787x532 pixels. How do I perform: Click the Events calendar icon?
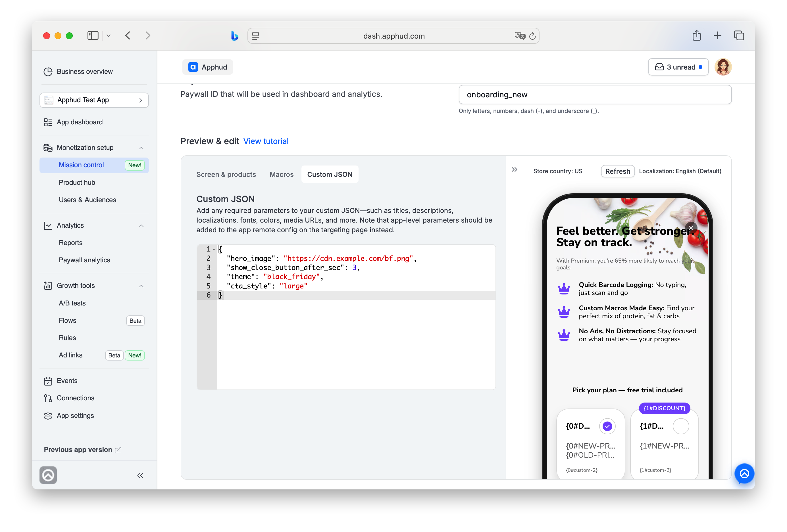pyautogui.click(x=48, y=381)
